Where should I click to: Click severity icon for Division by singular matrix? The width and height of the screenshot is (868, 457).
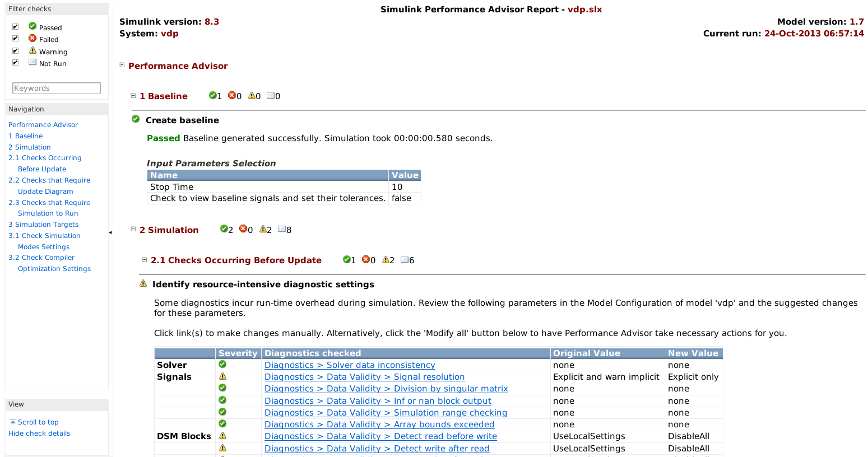point(222,388)
